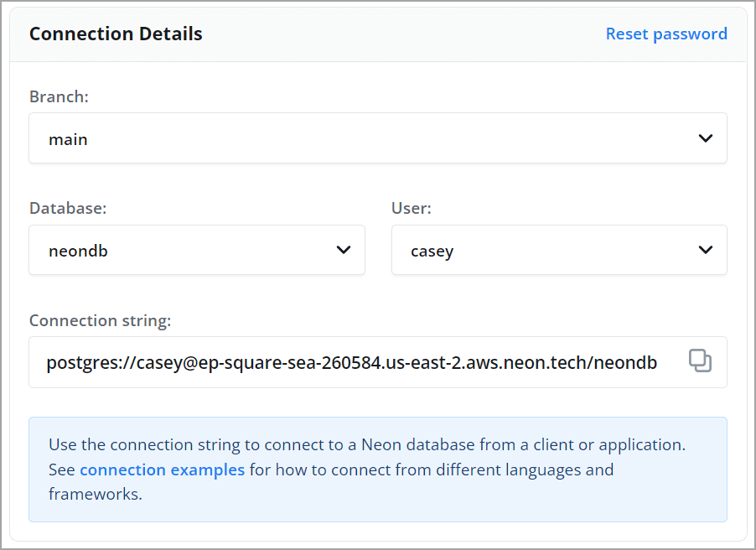Image resolution: width=756 pixels, height=550 pixels.
Task: Open the connection examples link
Action: pyautogui.click(x=163, y=470)
